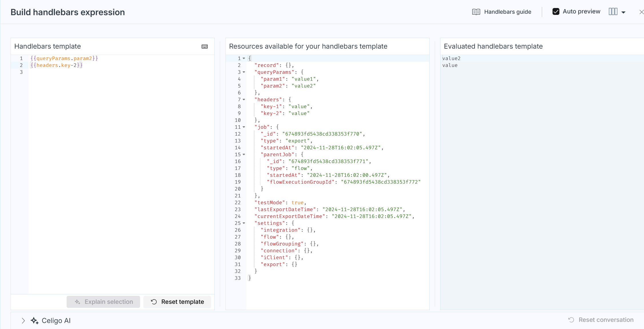Collapse the settings fold arrow on line 25

coord(244,223)
